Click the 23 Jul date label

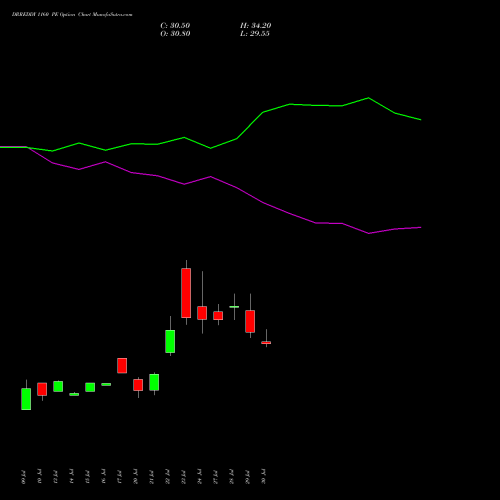[183, 477]
